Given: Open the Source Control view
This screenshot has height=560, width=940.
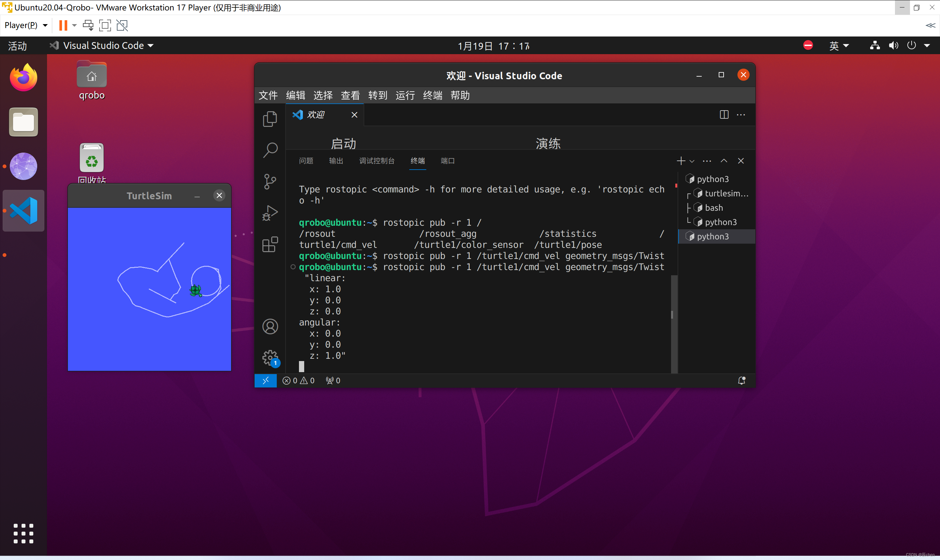Looking at the screenshot, I should pyautogui.click(x=270, y=182).
